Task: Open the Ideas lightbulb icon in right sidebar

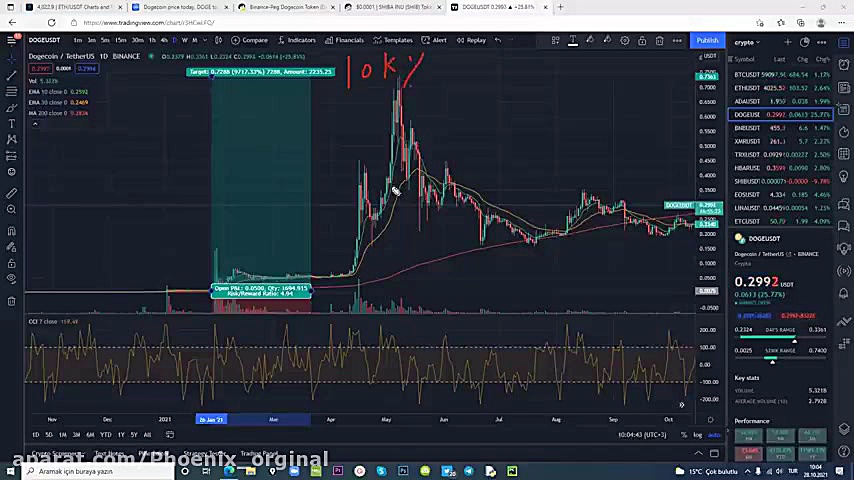Action: tap(844, 177)
